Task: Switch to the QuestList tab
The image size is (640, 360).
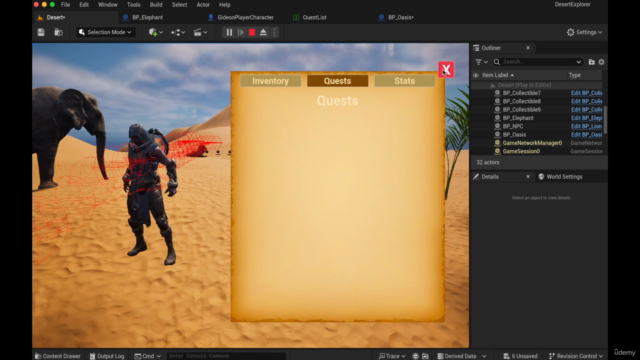Action: tap(314, 18)
